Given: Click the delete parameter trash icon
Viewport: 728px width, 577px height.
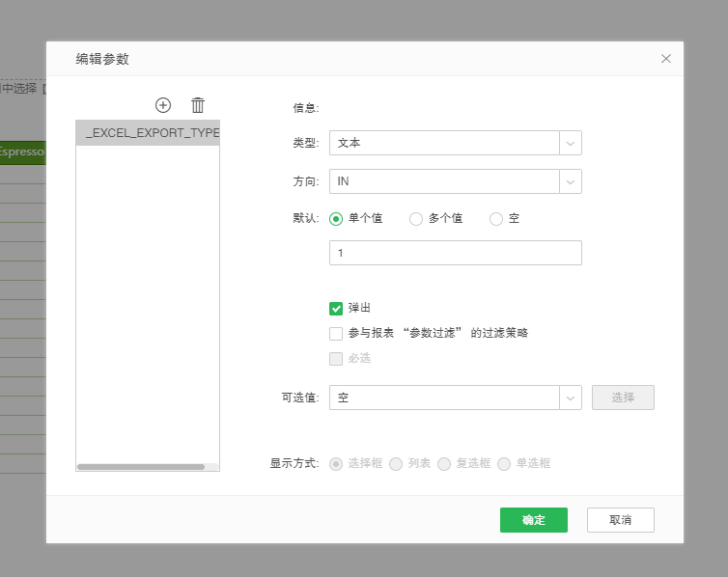Looking at the screenshot, I should [198, 105].
